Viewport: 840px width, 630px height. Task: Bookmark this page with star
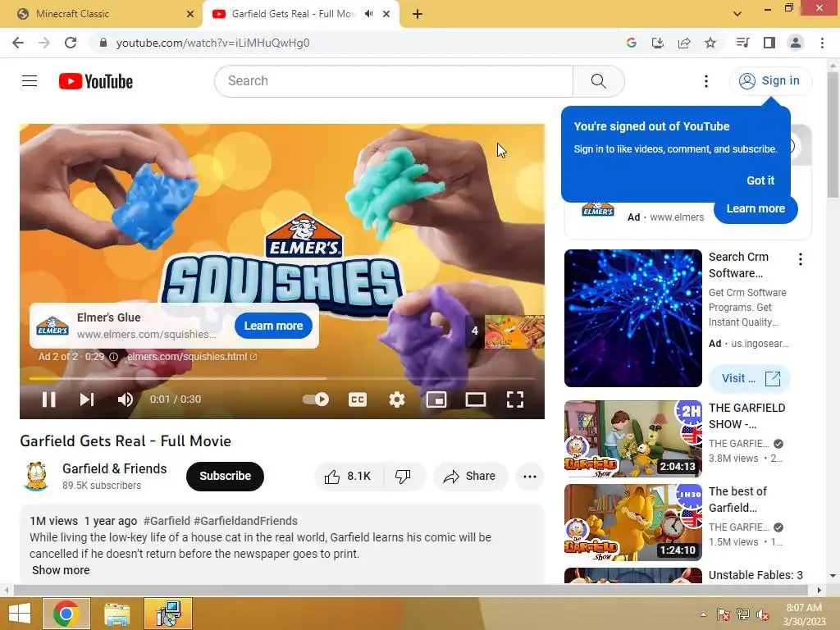tap(710, 43)
